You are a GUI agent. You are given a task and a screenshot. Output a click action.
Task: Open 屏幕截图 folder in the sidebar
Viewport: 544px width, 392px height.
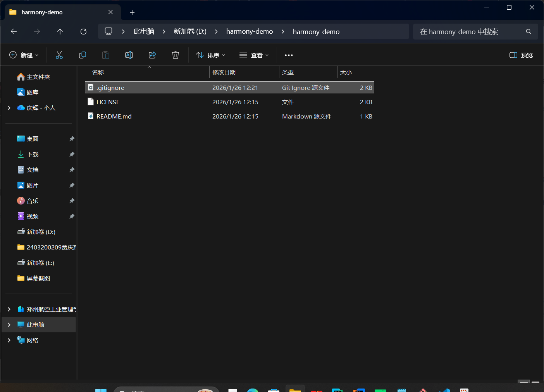click(38, 278)
